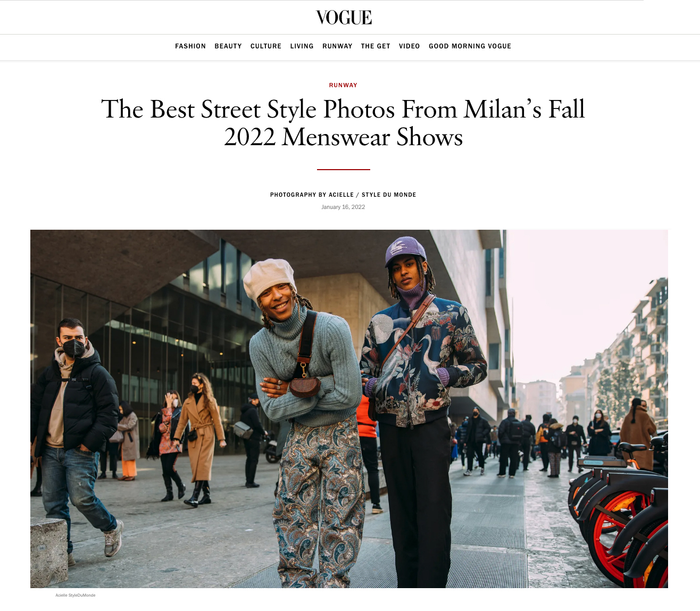The height and width of the screenshot is (611, 700).
Task: Open the Acielle photographer byline link
Action: 341,195
